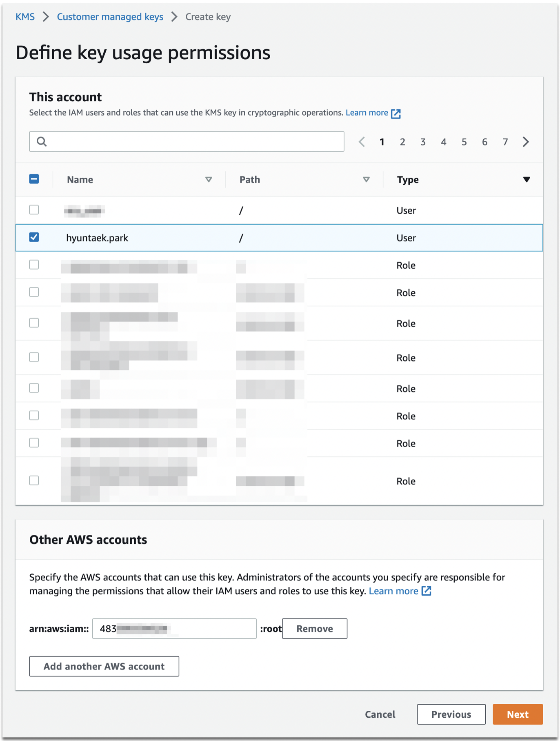Screen dimensions: 560x741
Task: Toggle the select-all checkbox in table header
Action: click(34, 179)
